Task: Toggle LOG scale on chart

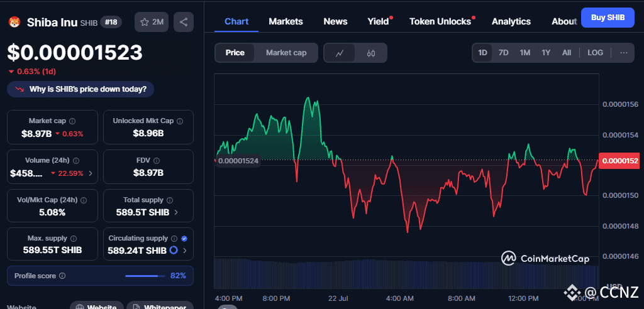Action: 595,53
